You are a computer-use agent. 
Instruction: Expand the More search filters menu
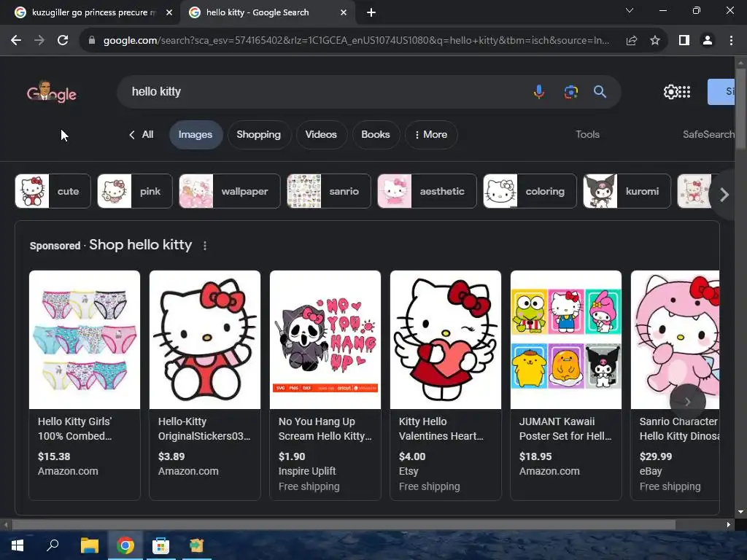[431, 135]
